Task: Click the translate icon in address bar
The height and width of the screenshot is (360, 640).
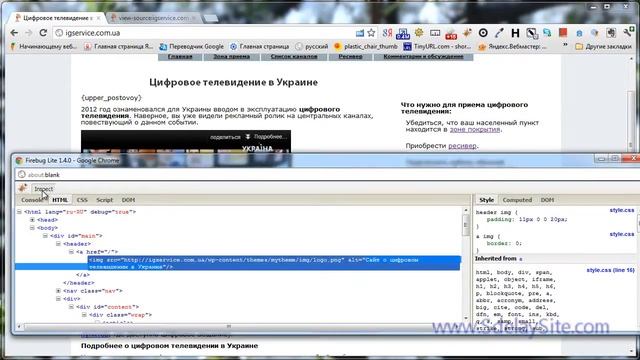Action: 360,33
